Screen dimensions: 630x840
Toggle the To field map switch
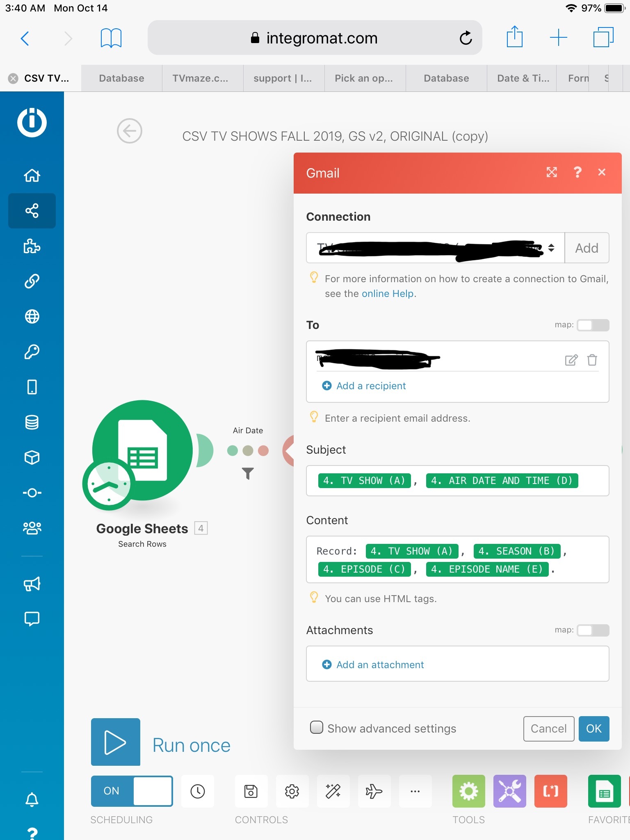click(x=593, y=325)
